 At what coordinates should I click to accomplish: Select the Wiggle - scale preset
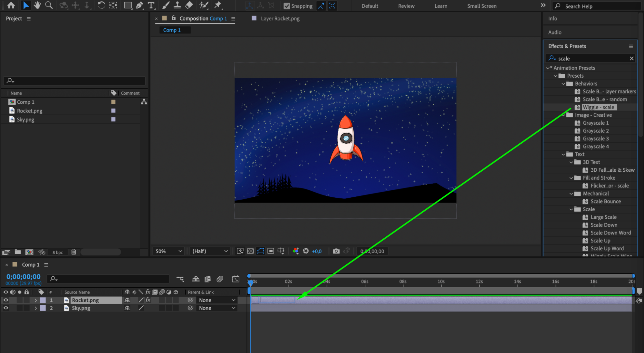click(599, 107)
